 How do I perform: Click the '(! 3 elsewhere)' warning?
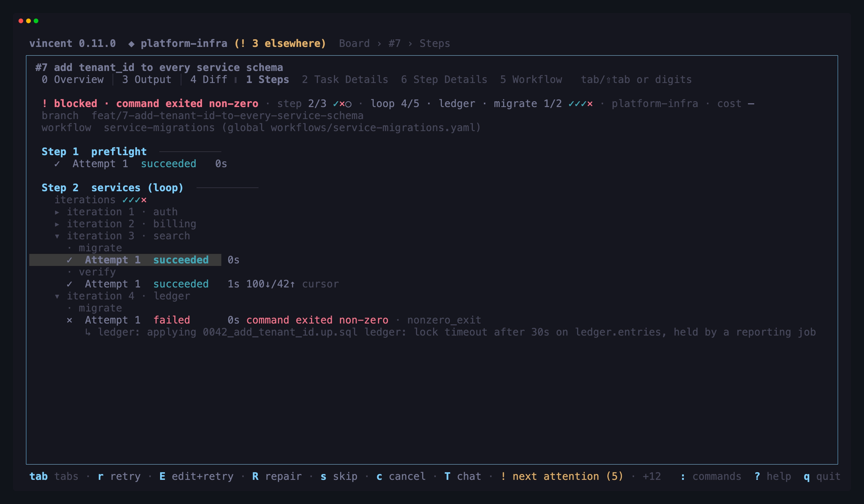tap(280, 44)
